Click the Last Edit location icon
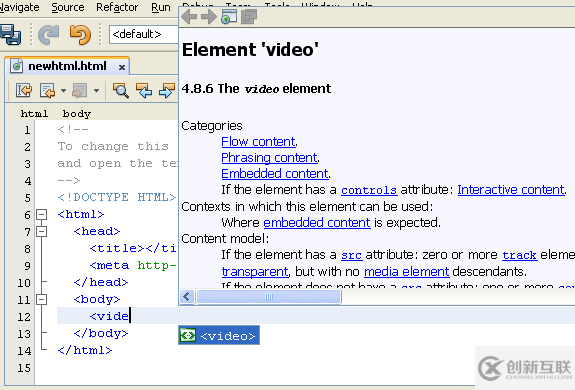 24,90
